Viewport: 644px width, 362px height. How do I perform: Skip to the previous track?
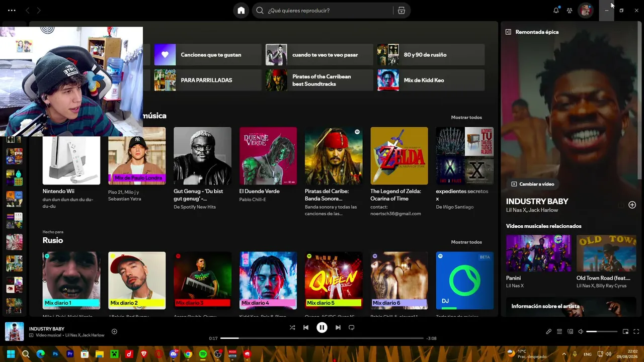pyautogui.click(x=305, y=327)
